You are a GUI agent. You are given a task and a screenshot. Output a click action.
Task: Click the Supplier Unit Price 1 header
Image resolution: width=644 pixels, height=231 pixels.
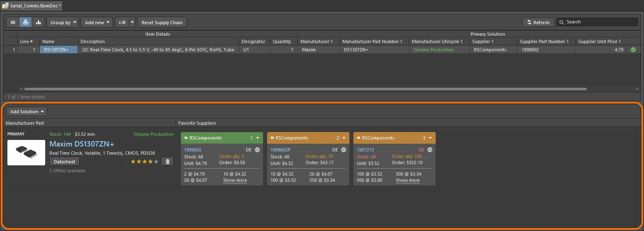[601, 41]
